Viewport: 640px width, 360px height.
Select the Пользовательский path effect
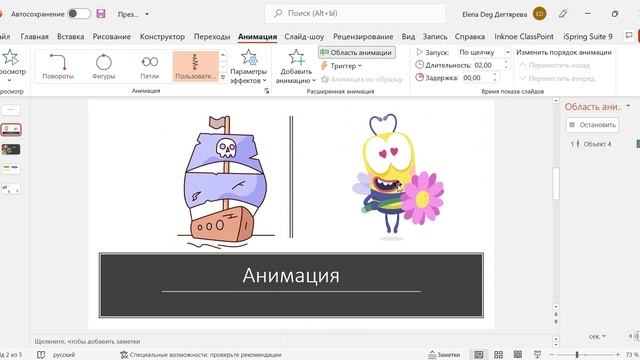[x=196, y=66]
